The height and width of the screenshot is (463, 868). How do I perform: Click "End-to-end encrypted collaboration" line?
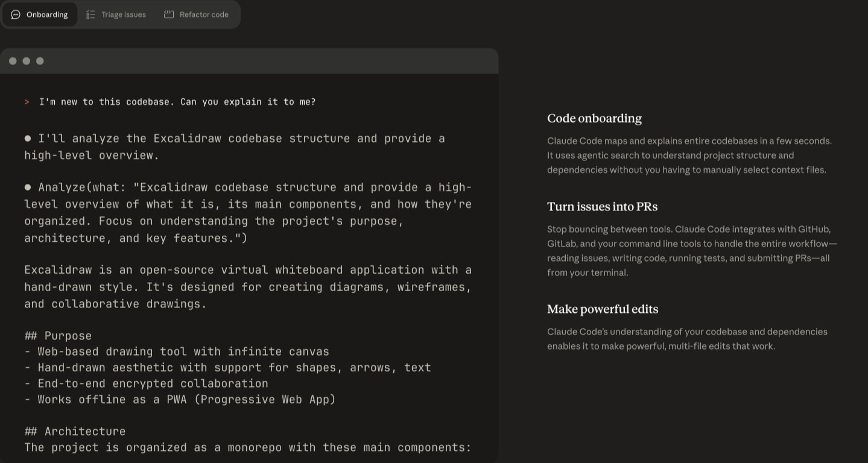[146, 383]
